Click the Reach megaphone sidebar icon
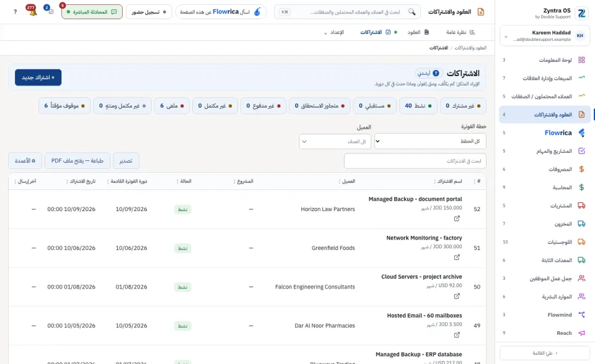The image size is (595, 364). pyautogui.click(x=581, y=333)
